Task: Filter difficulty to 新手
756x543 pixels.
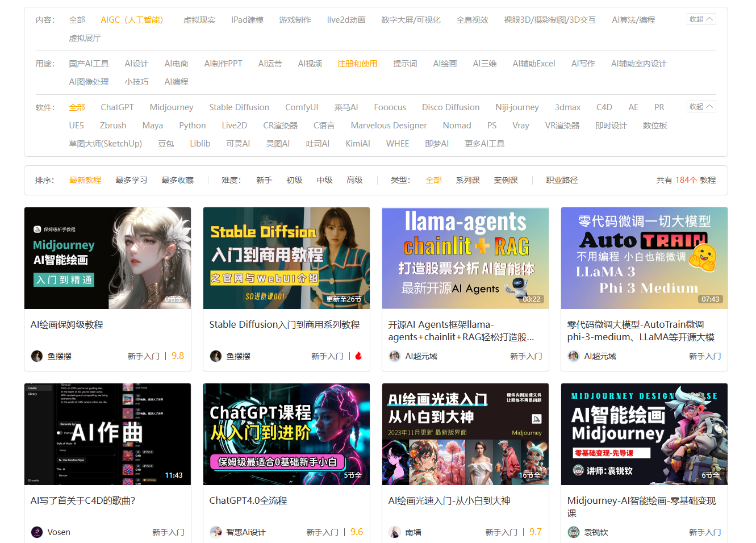Action: [264, 180]
